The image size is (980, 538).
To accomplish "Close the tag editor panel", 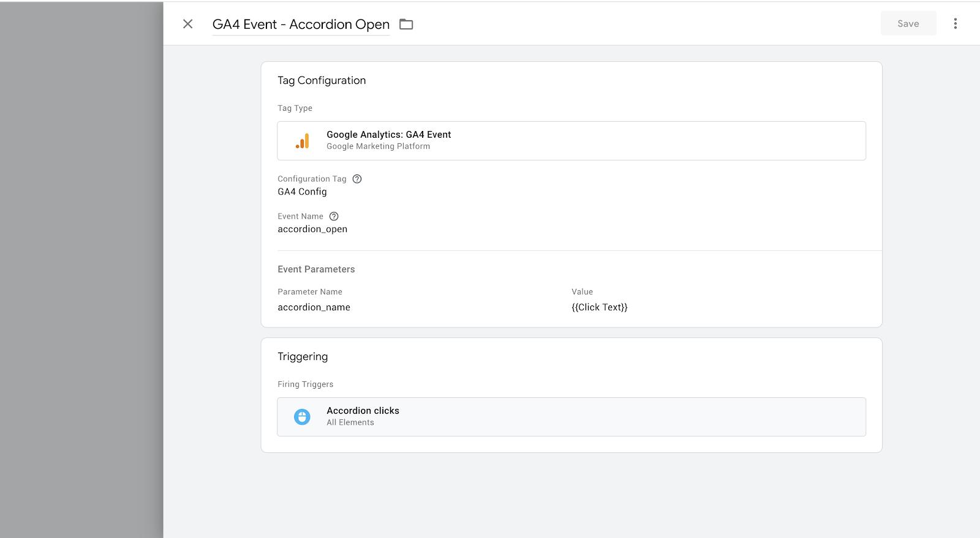I will (x=187, y=24).
